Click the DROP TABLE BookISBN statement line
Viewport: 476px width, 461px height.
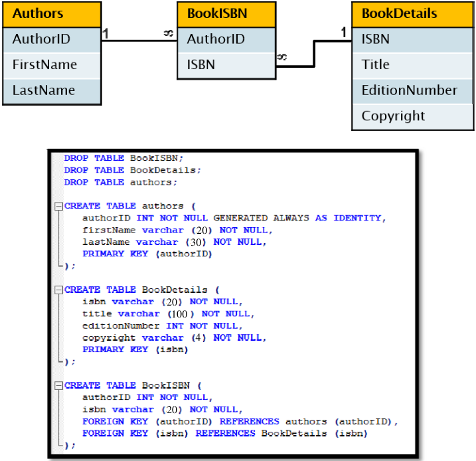pos(123,158)
